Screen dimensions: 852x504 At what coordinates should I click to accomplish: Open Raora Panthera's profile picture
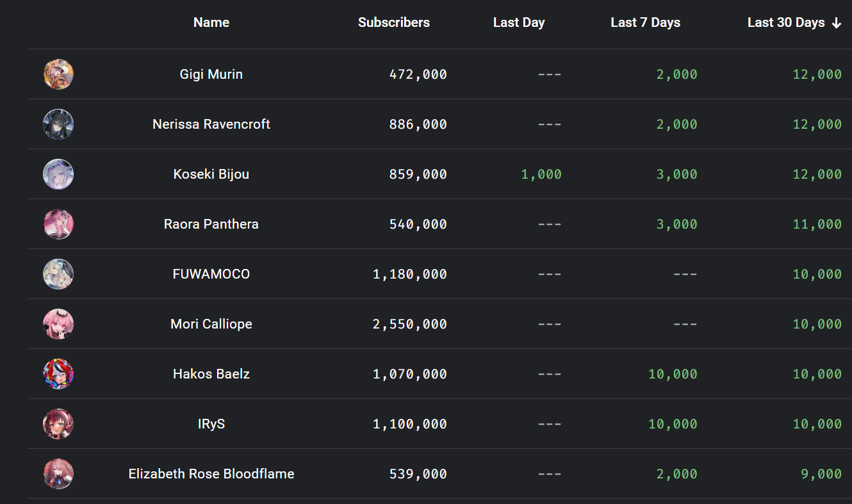coord(58,224)
